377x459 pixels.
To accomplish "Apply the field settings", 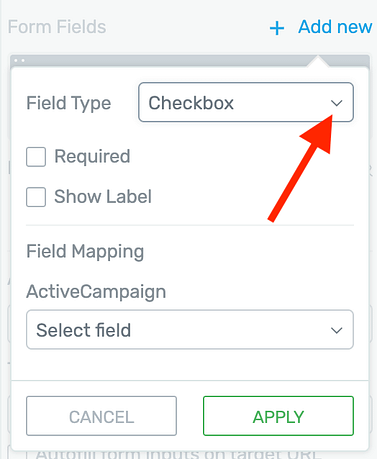I will (x=278, y=416).
